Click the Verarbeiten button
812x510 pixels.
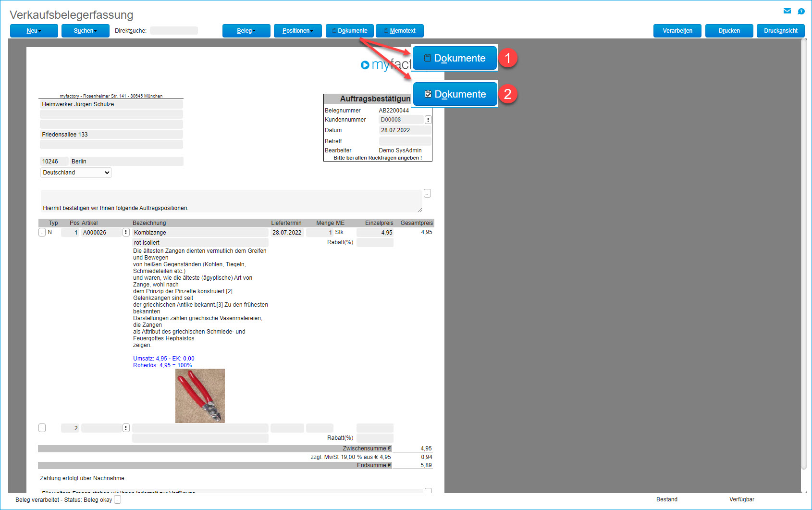(677, 31)
